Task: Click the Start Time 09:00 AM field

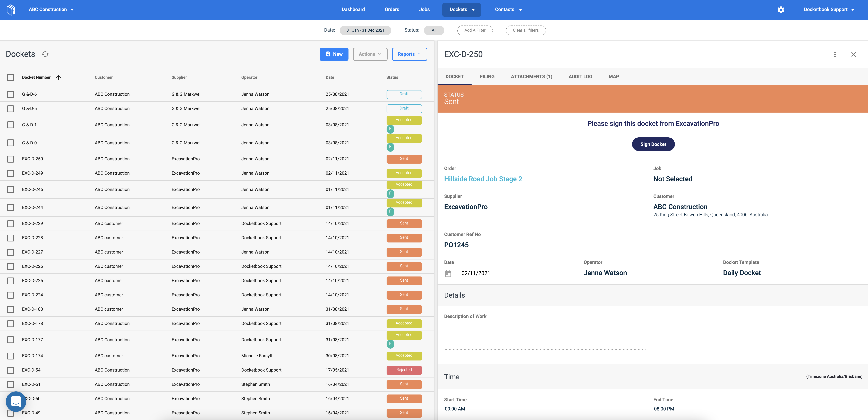Action: 455,409
